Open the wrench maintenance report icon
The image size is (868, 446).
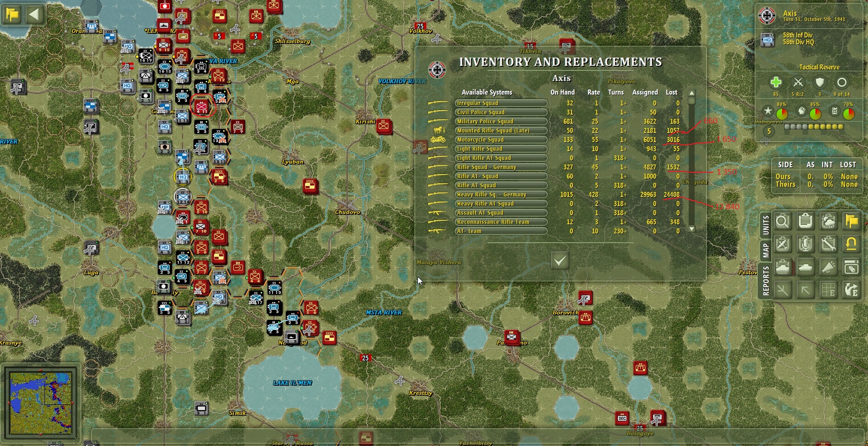[829, 244]
